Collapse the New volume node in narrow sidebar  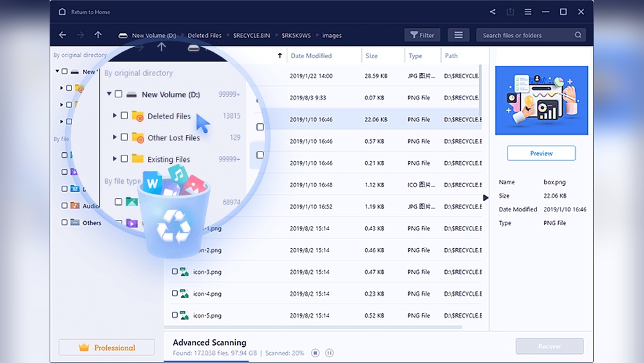(x=57, y=71)
